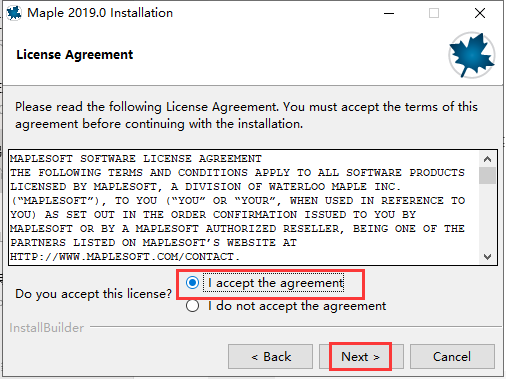Viewport: 506px width, 379px height.
Task: Click the HTTP://WWW.MAPLESOFT.COM/CONTACT text
Action: pos(125,257)
